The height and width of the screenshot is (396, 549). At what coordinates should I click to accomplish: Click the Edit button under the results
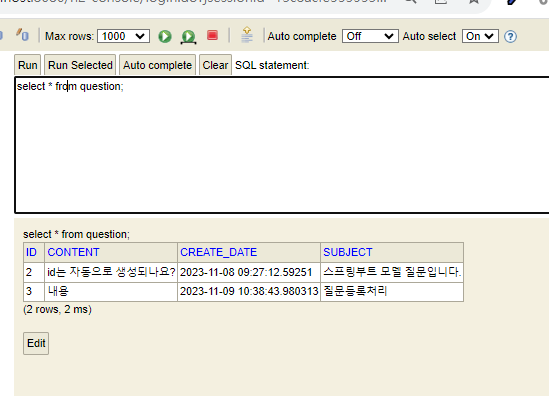(x=36, y=343)
